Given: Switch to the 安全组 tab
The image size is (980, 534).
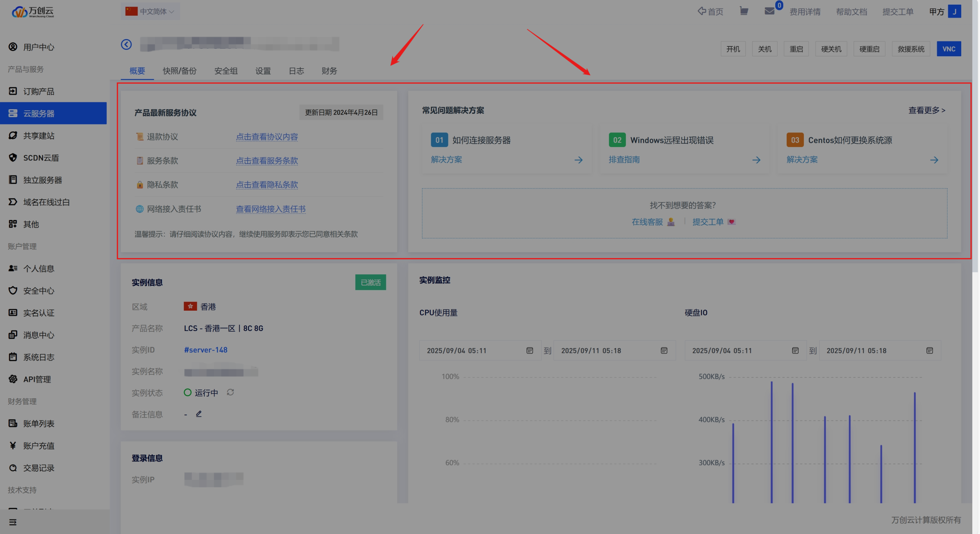Looking at the screenshot, I should 226,71.
